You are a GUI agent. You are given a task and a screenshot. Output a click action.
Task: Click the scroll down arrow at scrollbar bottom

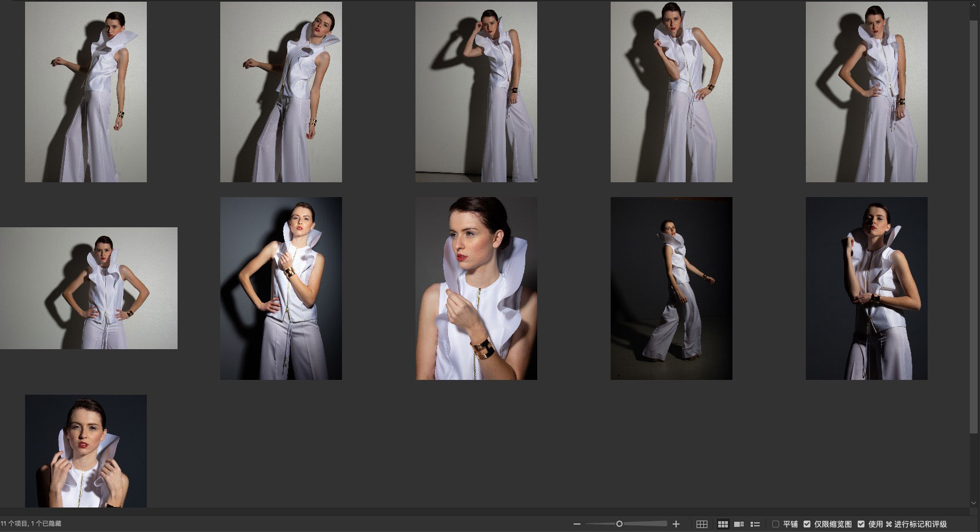pyautogui.click(x=974, y=504)
